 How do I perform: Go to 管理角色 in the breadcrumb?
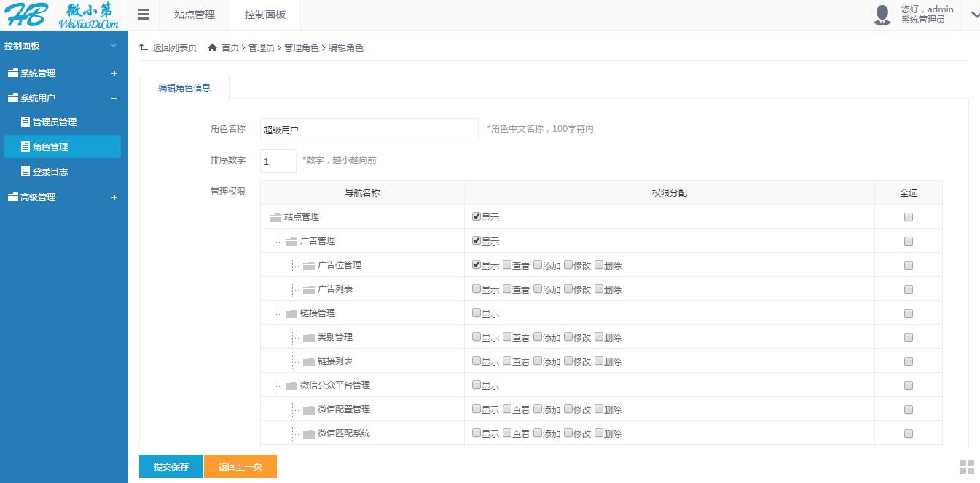click(301, 47)
